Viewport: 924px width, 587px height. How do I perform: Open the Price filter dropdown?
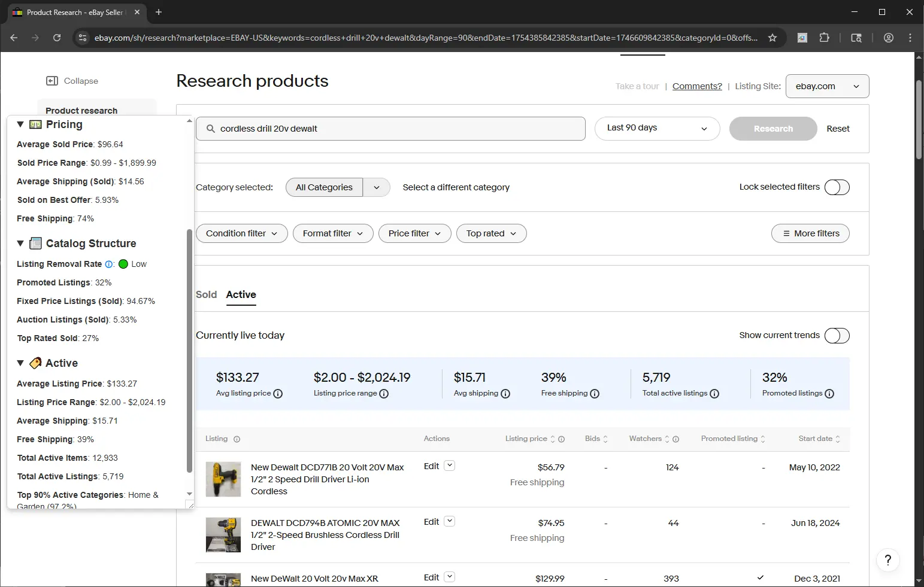coord(415,233)
